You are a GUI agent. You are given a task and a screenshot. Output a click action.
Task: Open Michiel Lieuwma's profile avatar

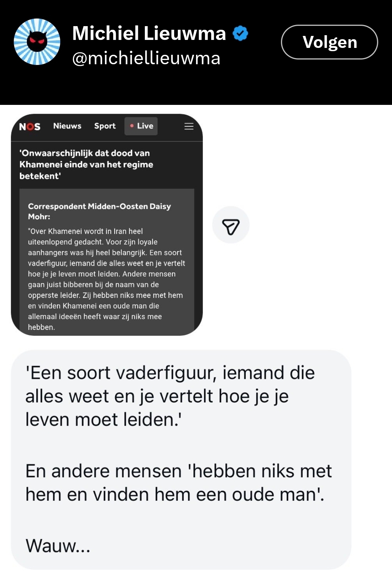(37, 42)
